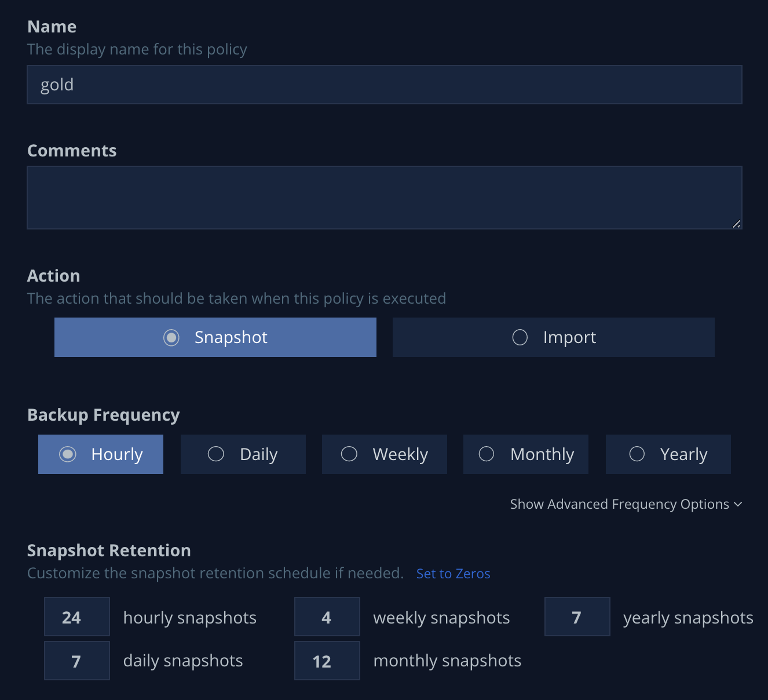
Task: Edit the weekly snapshots field showing 4
Action: click(x=327, y=617)
